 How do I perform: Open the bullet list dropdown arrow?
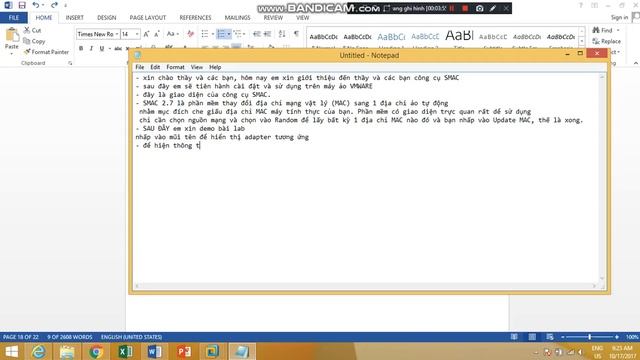[213, 34]
